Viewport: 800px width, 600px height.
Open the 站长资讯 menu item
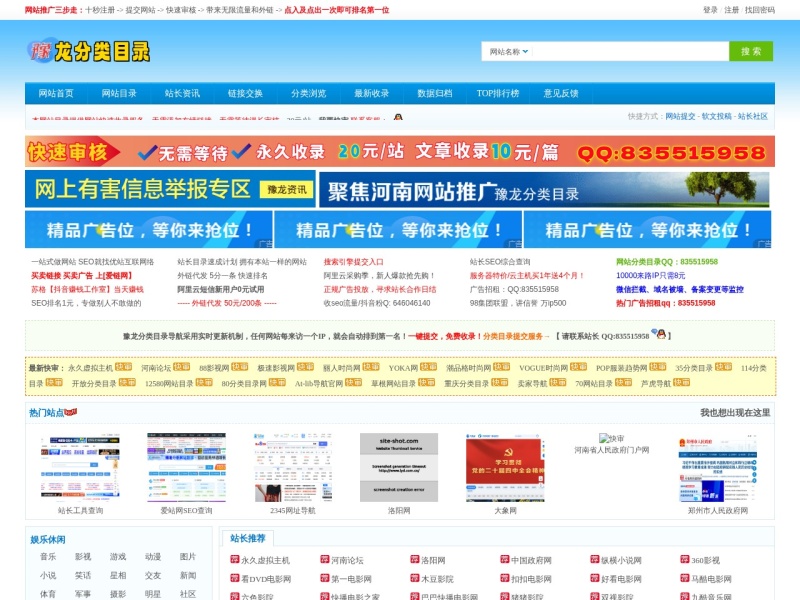pos(182,93)
